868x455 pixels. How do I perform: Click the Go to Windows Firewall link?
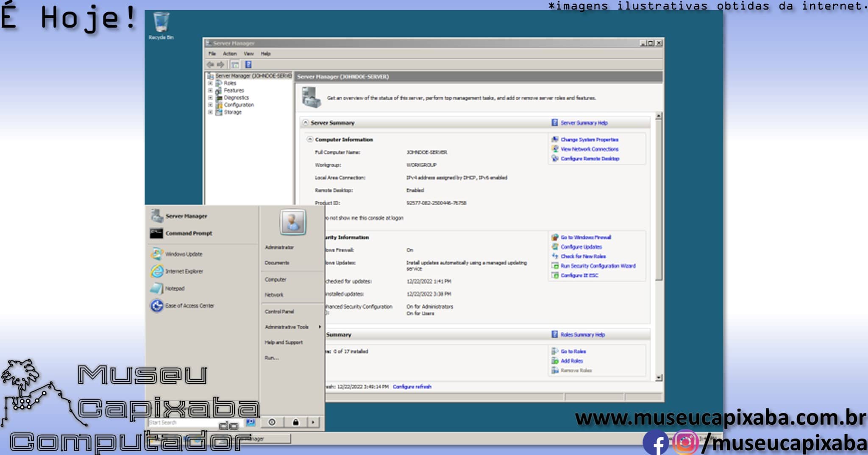[586, 237]
